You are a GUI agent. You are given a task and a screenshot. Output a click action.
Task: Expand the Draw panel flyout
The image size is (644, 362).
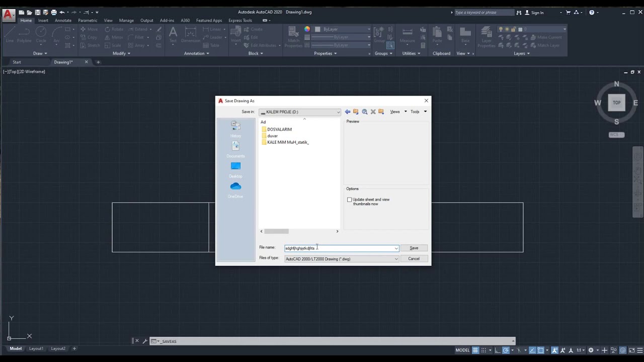click(40, 53)
